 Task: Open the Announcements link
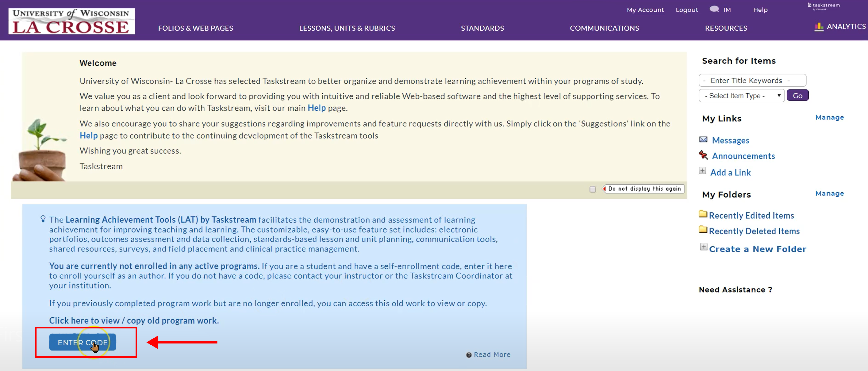743,156
